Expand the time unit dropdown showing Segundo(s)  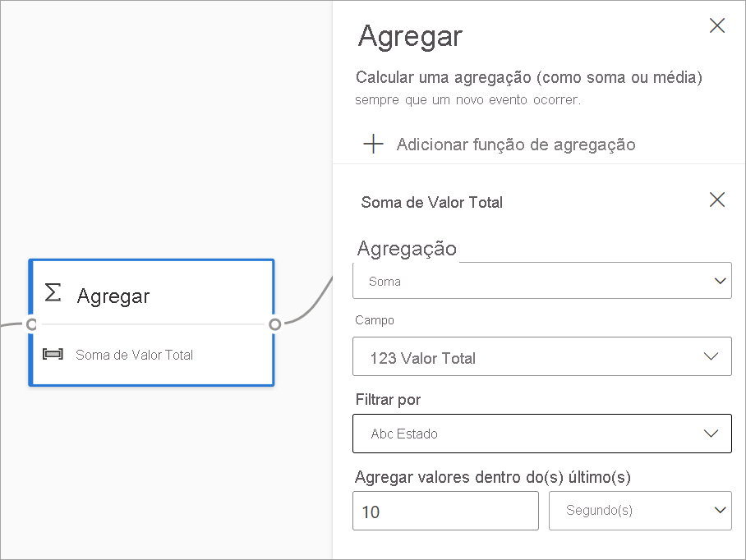tap(640, 510)
